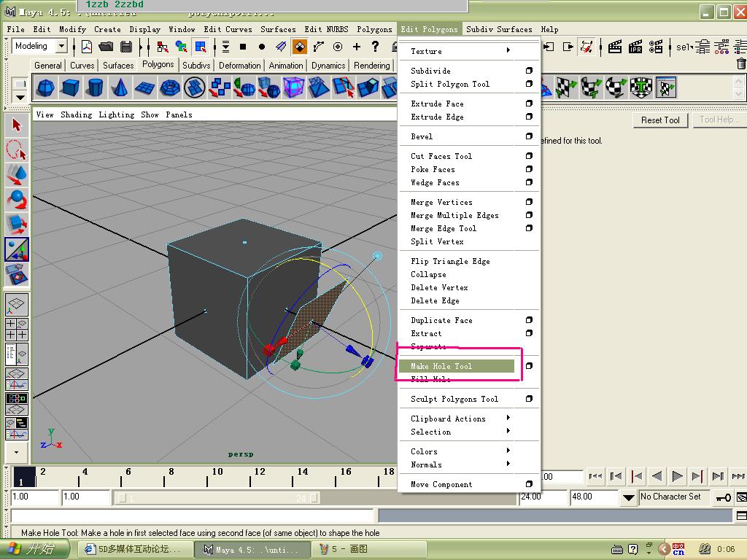Click the playback end time field 48.00
The width and height of the screenshot is (747, 560).
(x=593, y=497)
